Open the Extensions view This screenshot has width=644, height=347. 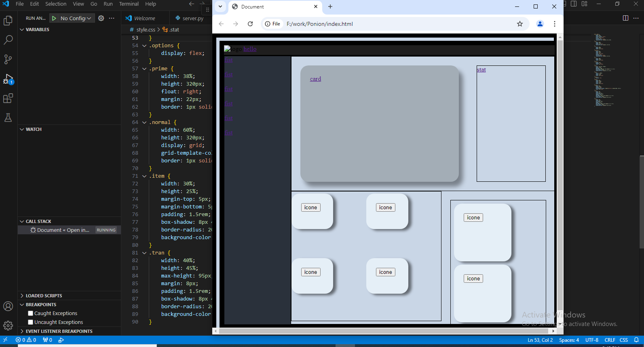[8, 98]
